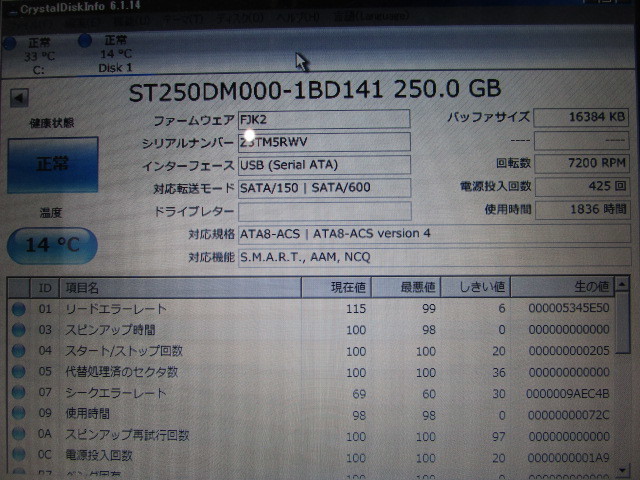Screen dimensions: 640x480
Task: Click the scrollbar down arrow
Action: (623, 471)
